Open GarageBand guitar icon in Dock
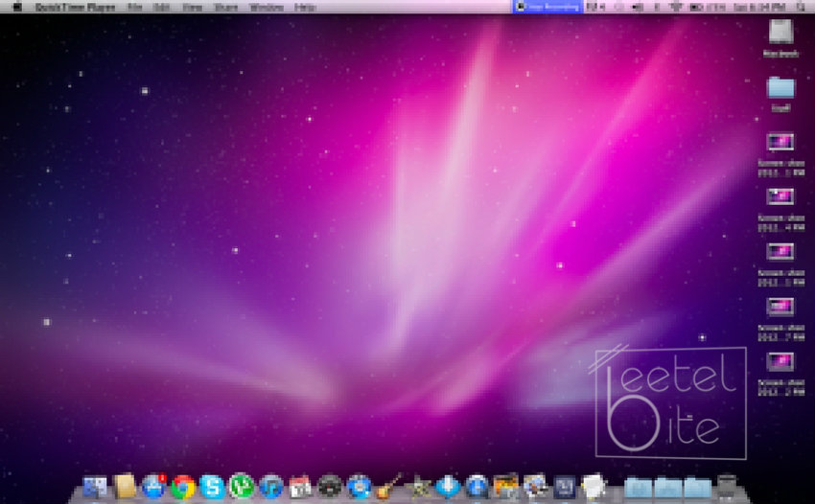 (388, 487)
